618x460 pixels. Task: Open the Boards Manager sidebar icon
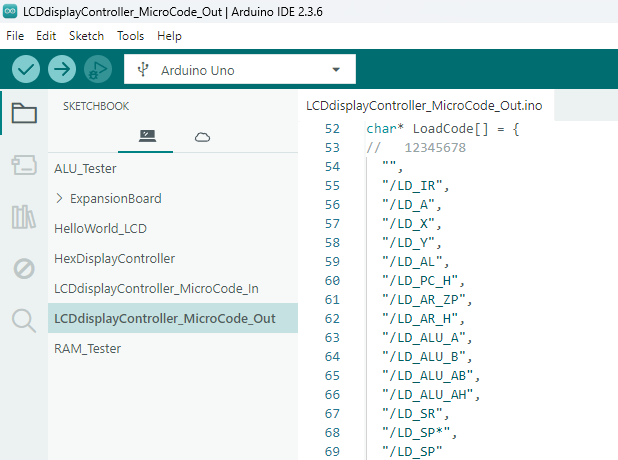[x=24, y=165]
